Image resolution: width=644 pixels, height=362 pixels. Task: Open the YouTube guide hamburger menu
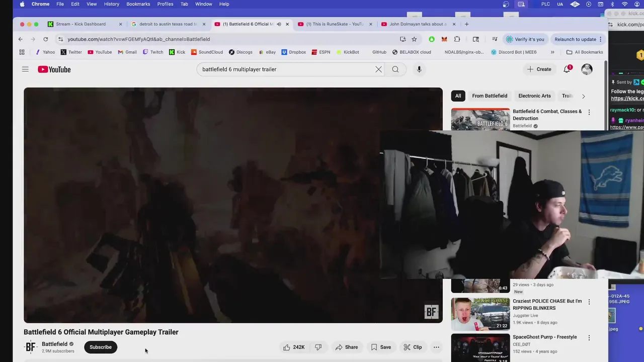click(x=25, y=69)
